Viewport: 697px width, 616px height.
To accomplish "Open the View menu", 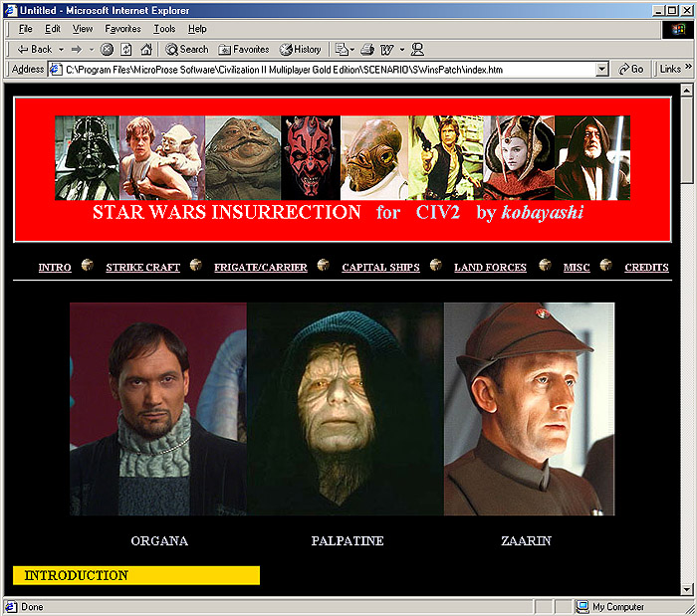I will 83,29.
